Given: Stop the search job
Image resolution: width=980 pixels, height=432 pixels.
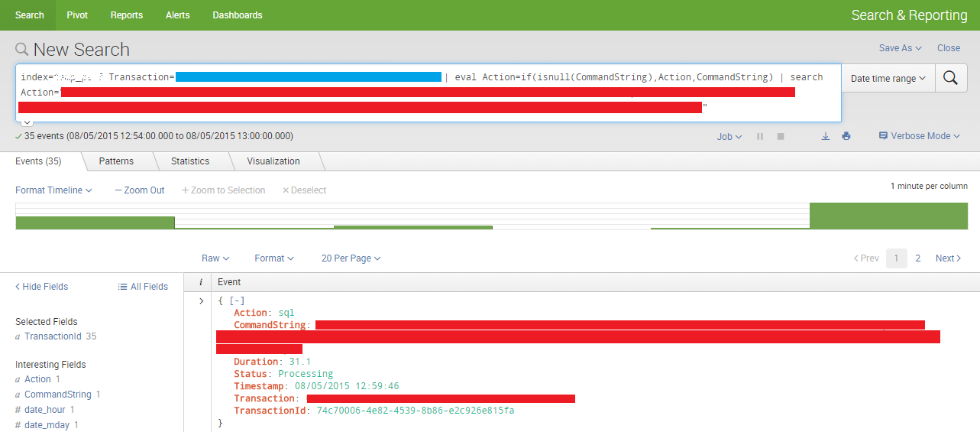Looking at the screenshot, I should (x=781, y=136).
